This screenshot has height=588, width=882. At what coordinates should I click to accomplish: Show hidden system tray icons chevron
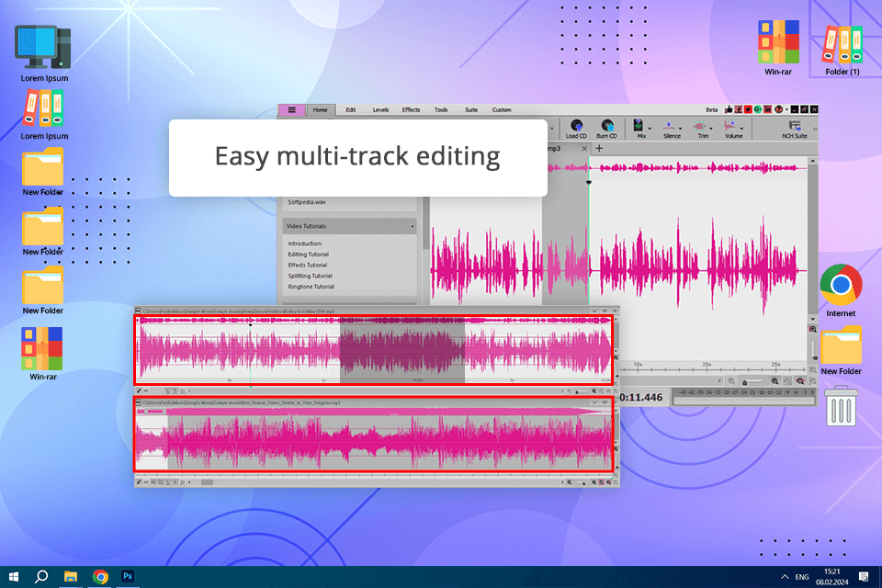pos(785,577)
